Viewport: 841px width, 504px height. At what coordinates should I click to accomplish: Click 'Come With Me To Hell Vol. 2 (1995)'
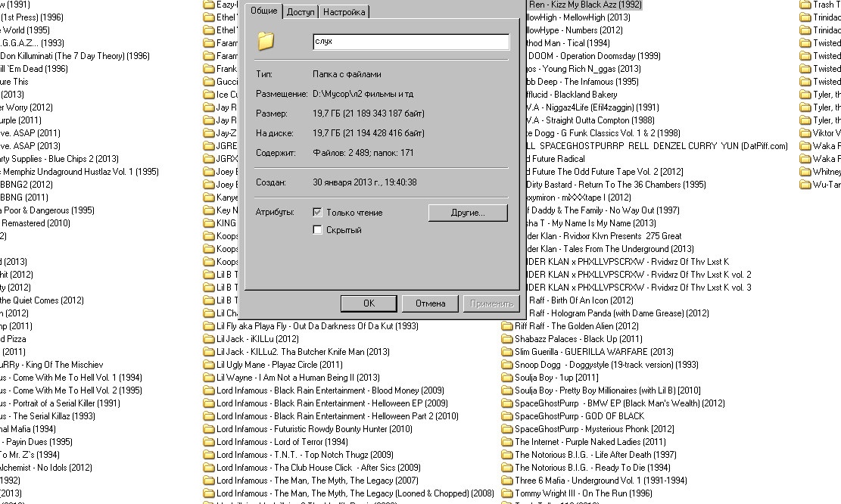click(x=77, y=390)
